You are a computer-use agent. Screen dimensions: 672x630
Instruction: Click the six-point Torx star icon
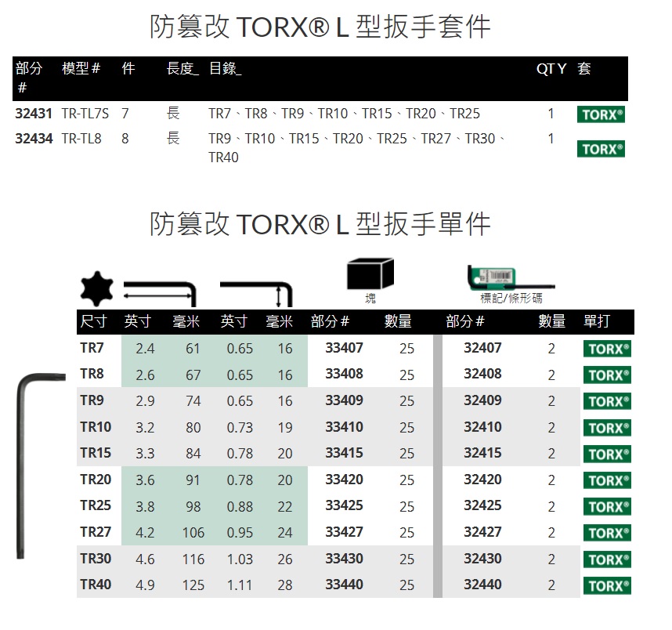coord(96,288)
